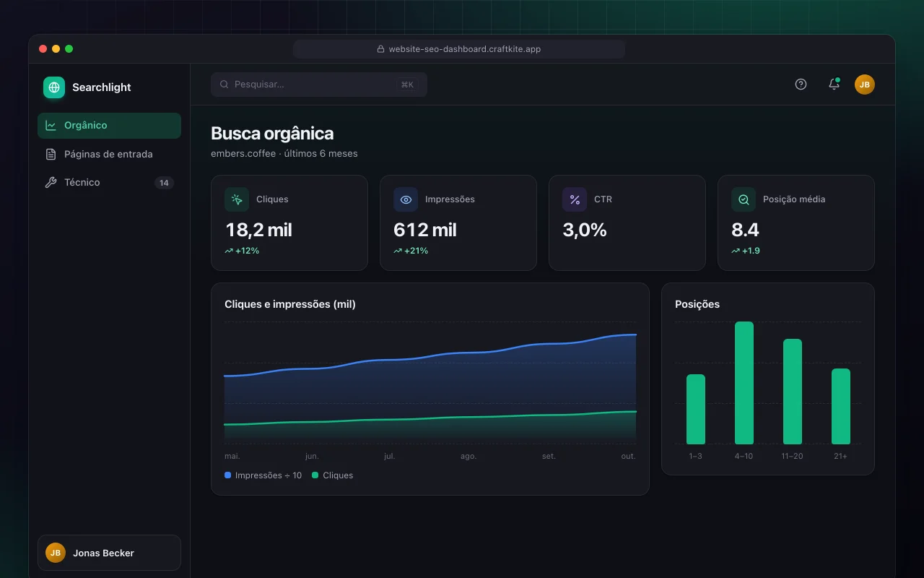The image size is (924, 578).
Task: Click the search magnifier icon
Action: pos(225,85)
